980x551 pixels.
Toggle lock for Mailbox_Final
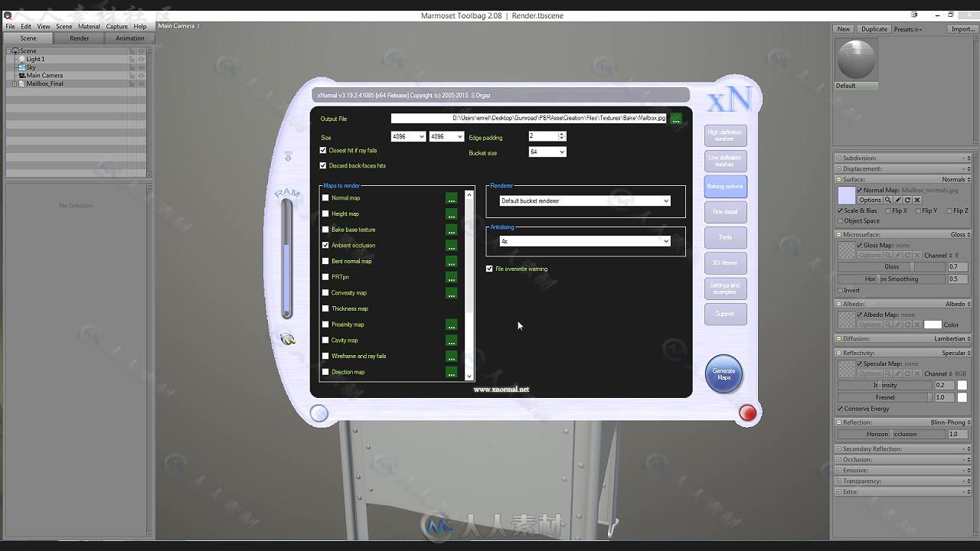pos(132,83)
